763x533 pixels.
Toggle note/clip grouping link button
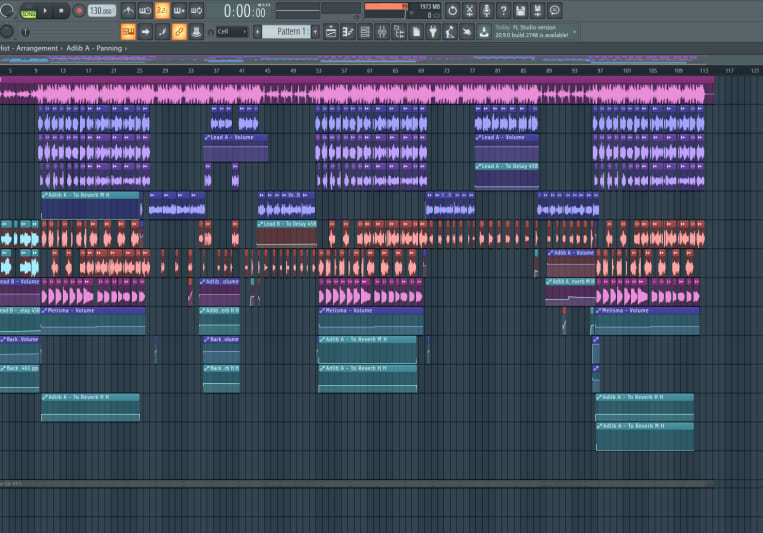coord(179,32)
